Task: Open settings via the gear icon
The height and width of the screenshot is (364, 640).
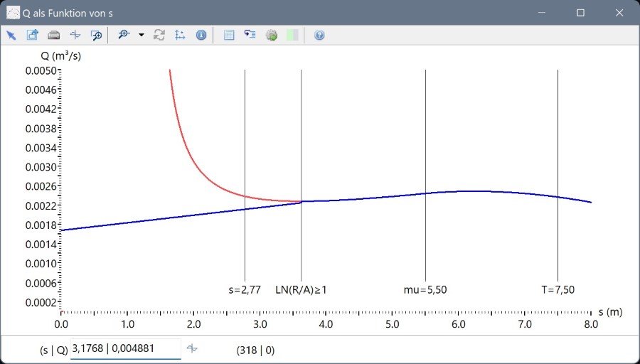Action: tap(271, 35)
